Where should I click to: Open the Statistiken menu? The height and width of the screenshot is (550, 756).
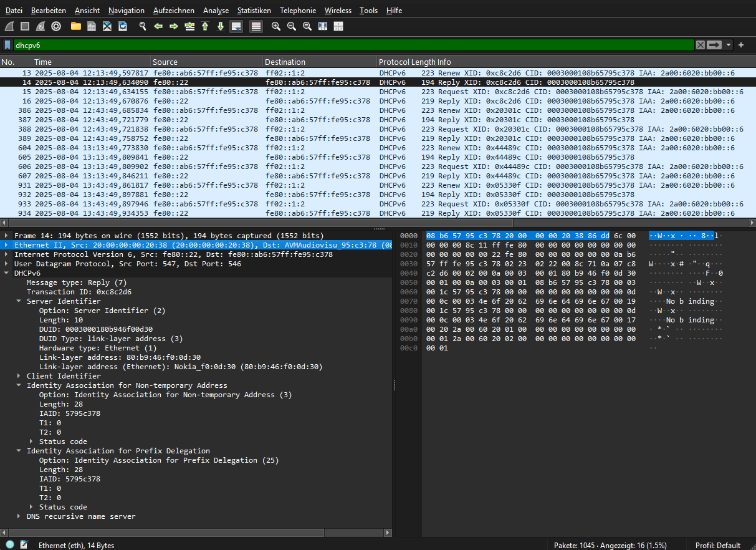(254, 11)
